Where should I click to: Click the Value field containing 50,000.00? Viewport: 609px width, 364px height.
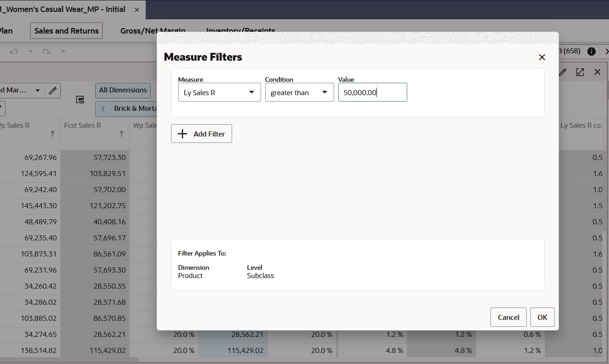click(x=372, y=92)
